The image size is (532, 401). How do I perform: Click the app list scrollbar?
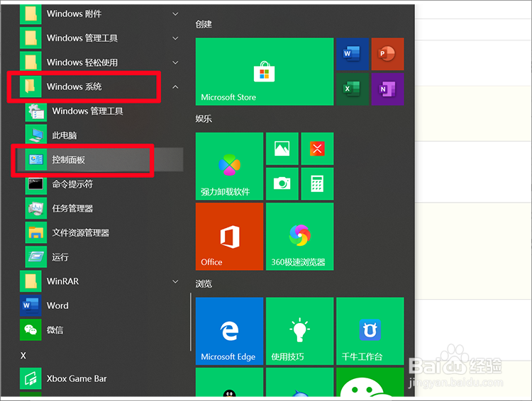click(x=191, y=322)
